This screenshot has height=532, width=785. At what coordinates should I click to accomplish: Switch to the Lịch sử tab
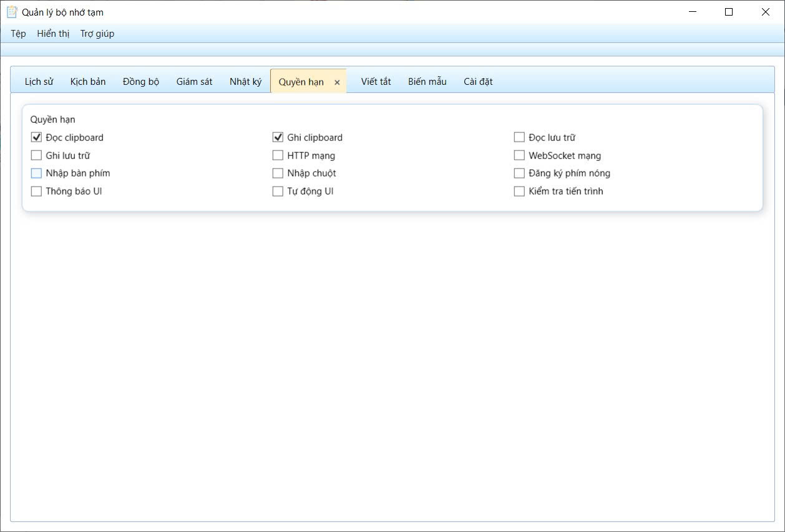click(x=39, y=82)
